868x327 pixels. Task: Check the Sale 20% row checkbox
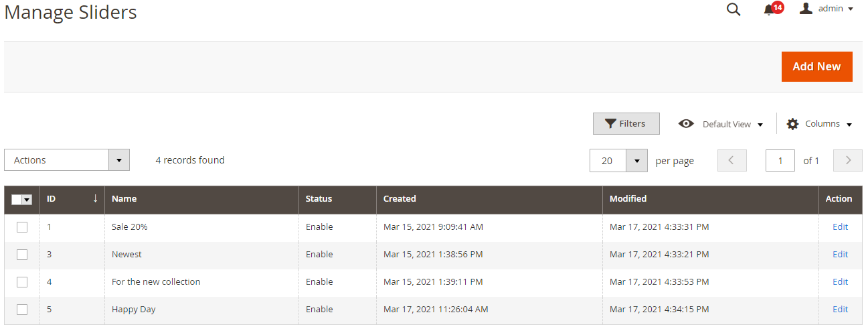pyautogui.click(x=22, y=227)
